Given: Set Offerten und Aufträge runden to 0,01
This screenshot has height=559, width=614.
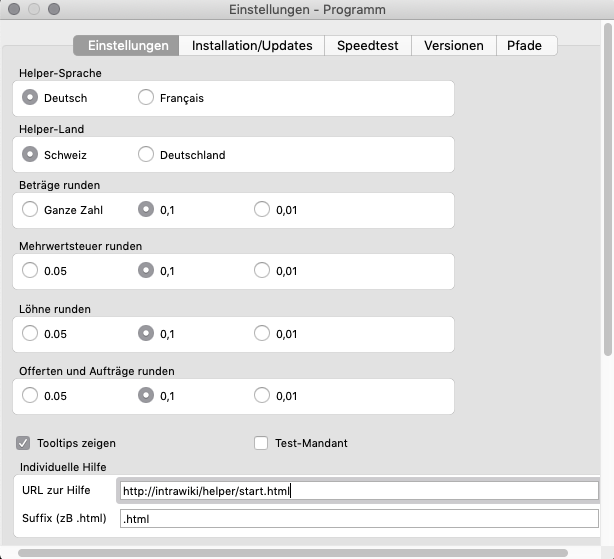Looking at the screenshot, I should (x=262, y=396).
